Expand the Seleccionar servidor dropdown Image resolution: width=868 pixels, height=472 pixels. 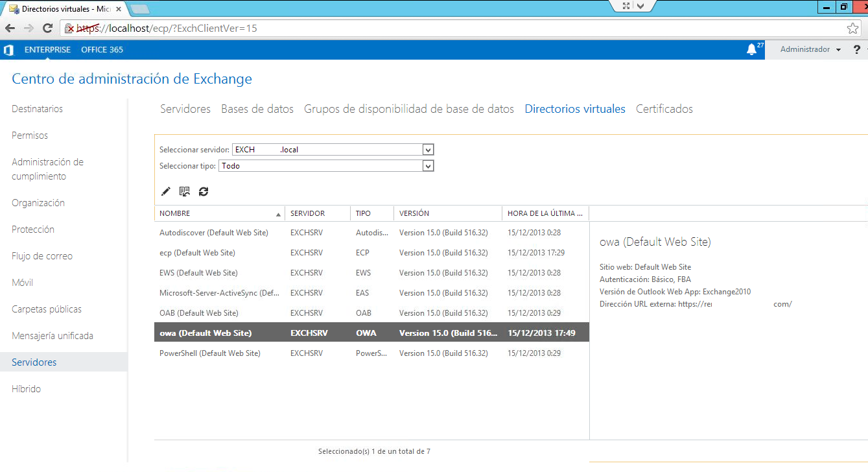[x=428, y=150]
